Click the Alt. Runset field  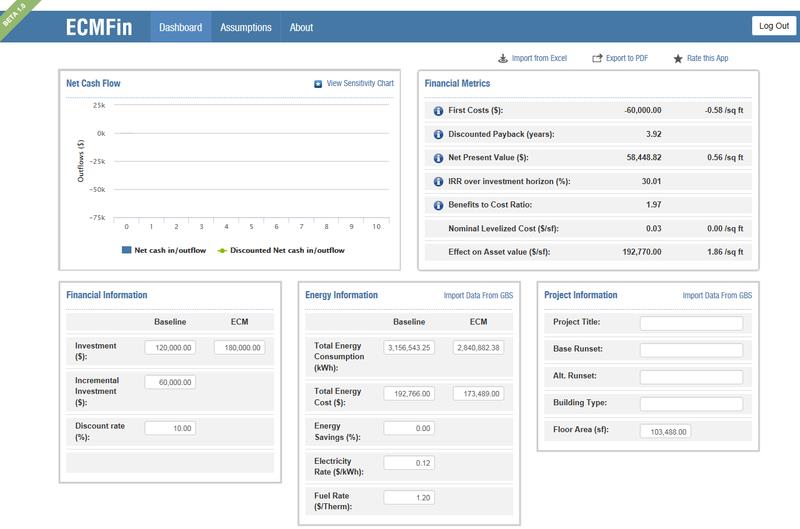click(691, 377)
